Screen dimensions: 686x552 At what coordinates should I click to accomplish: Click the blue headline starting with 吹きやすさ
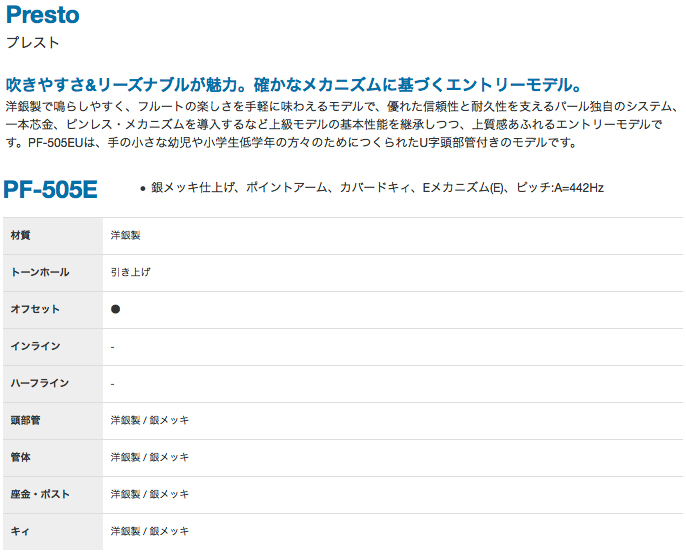tap(294, 84)
